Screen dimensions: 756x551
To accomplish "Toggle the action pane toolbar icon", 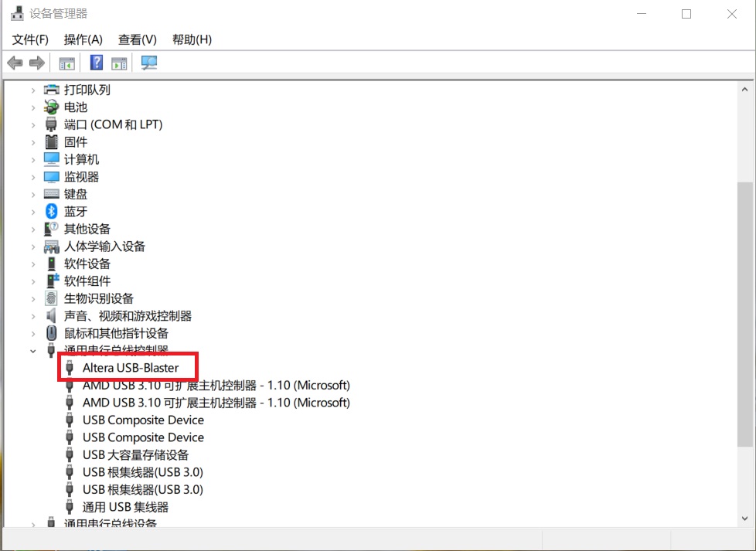I will [119, 63].
